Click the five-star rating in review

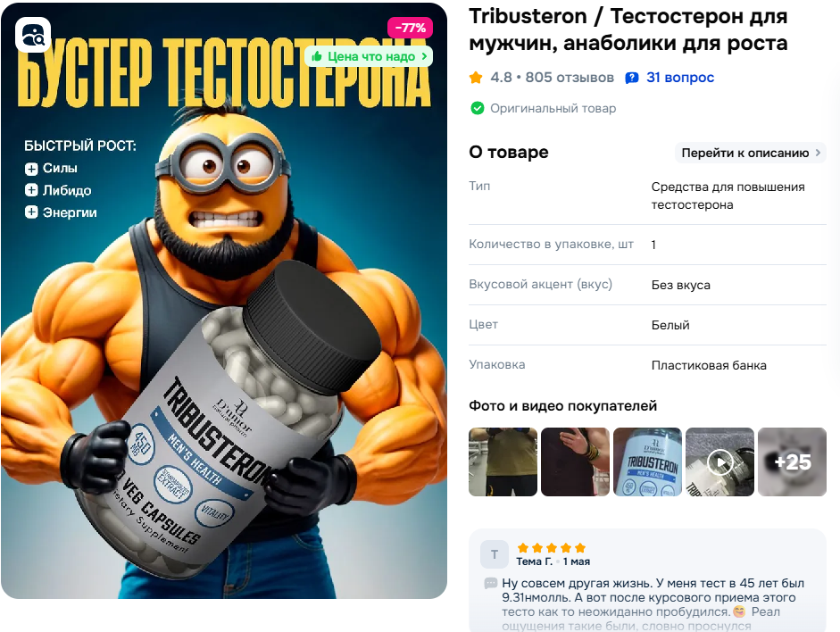tap(552, 547)
